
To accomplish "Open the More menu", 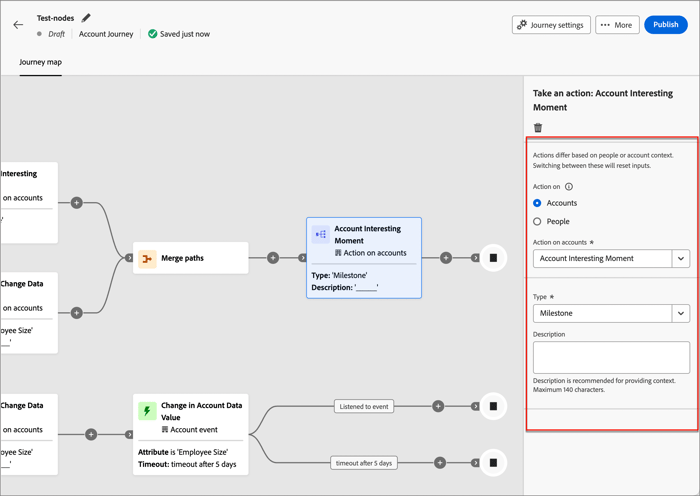I will (x=617, y=25).
